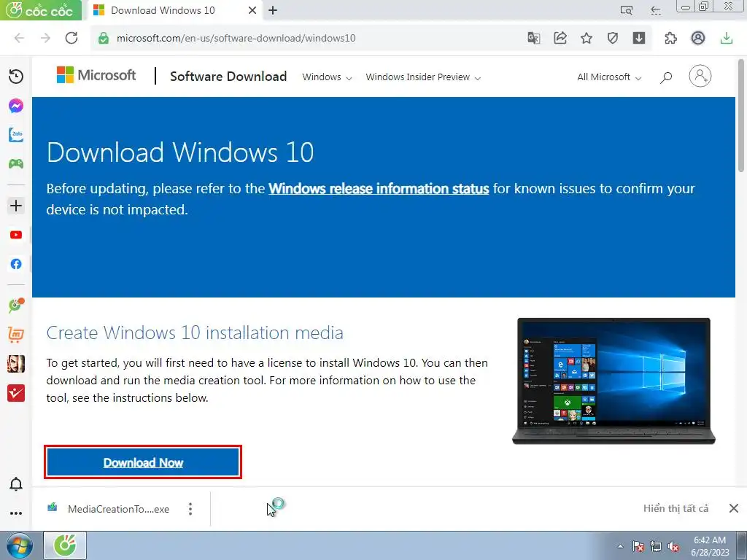Image resolution: width=747 pixels, height=560 pixels.
Task: Click the Windows 10 laptop image
Action: [x=614, y=381]
